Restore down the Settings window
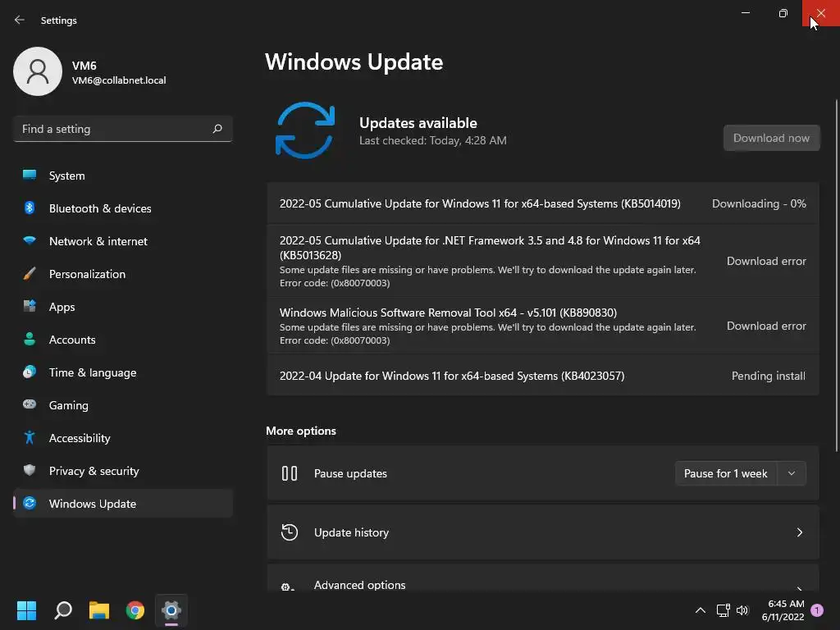840x630 pixels. click(783, 13)
